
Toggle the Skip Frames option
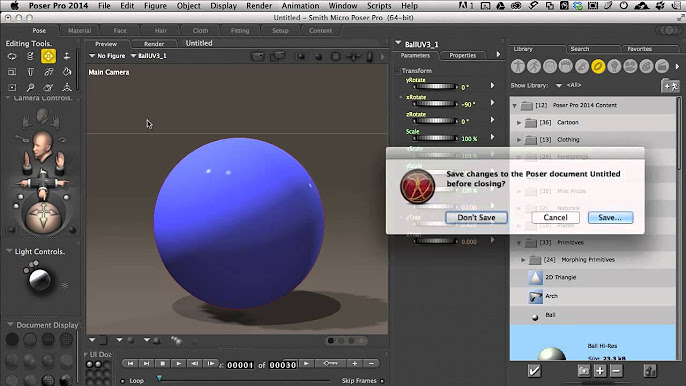[382, 381]
